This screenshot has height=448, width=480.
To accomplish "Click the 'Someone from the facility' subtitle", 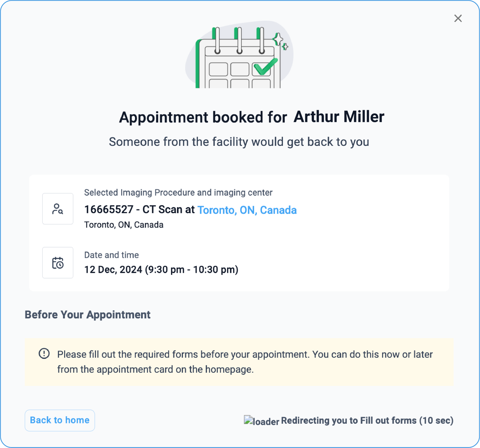I will [239, 142].
